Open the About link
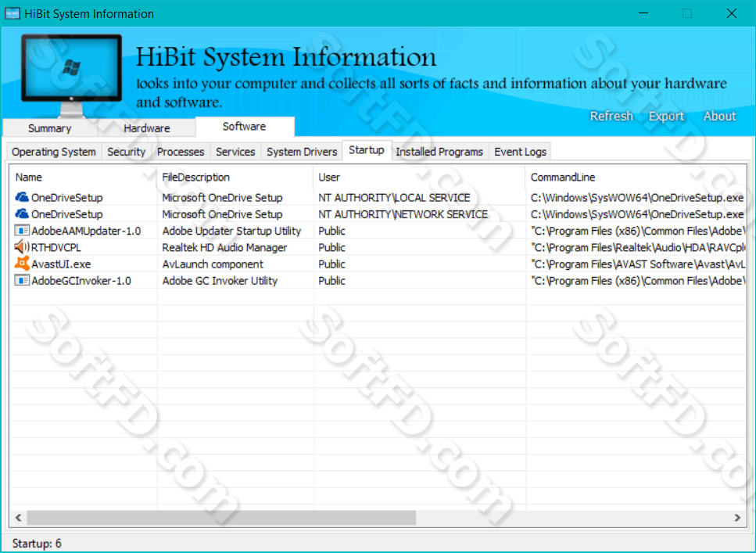Viewport: 756px width, 553px height. click(x=719, y=117)
